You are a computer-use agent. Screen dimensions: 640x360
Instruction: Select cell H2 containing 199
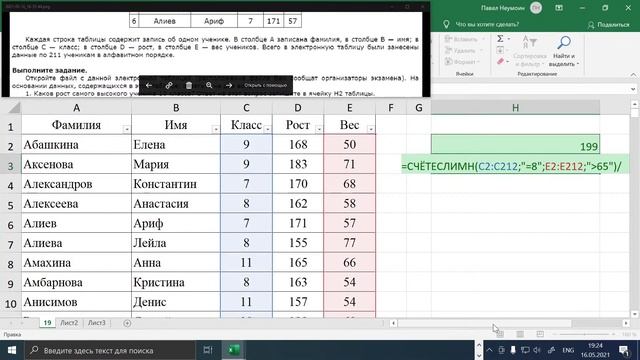tap(515, 144)
